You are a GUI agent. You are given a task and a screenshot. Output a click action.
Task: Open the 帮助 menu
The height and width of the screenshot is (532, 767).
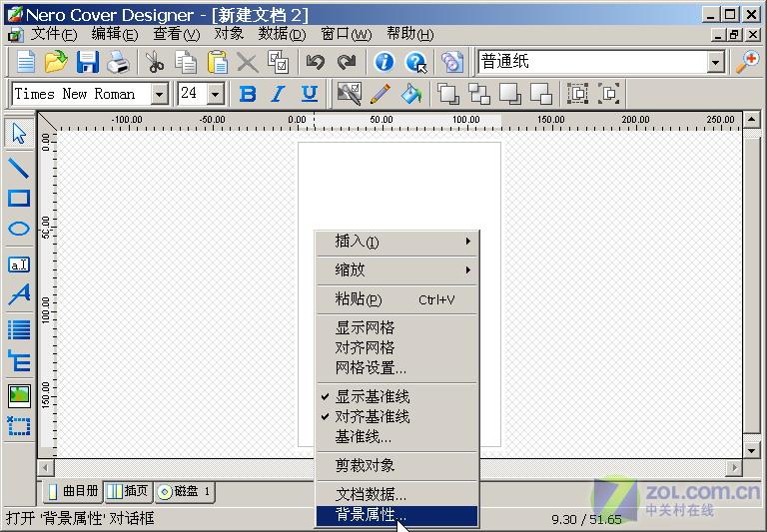point(409,34)
